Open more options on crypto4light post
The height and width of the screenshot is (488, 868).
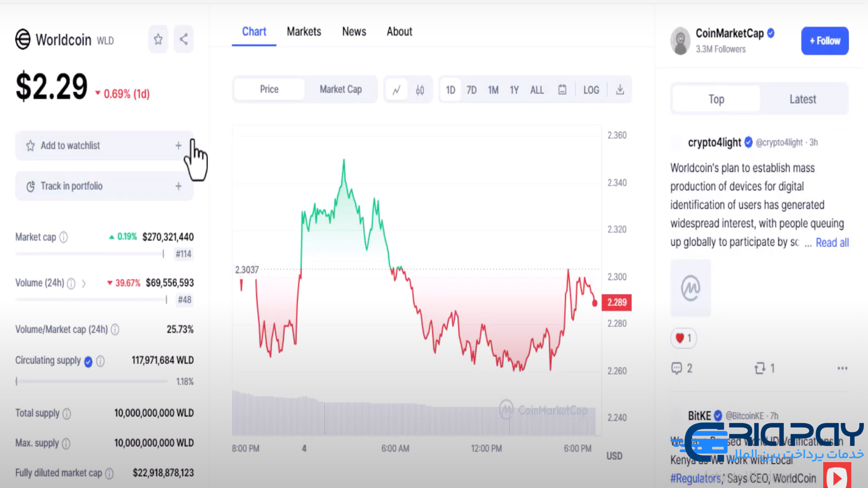coord(842,369)
